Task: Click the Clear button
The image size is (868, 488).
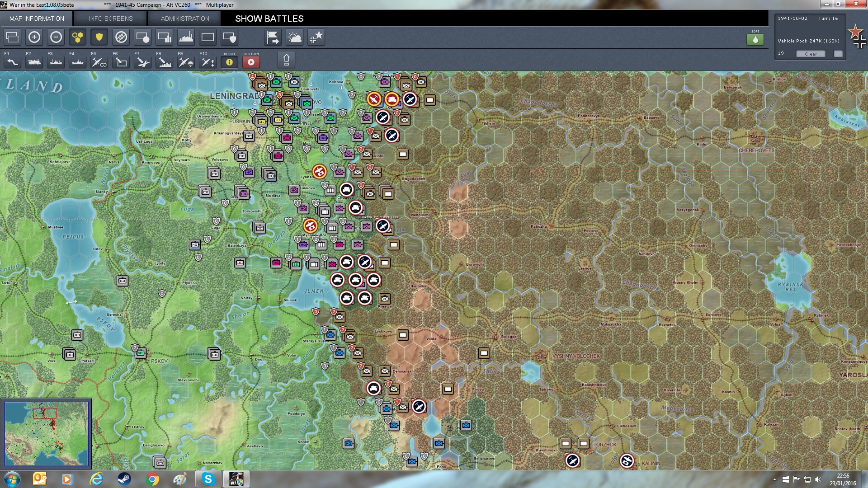Action: 811,54
